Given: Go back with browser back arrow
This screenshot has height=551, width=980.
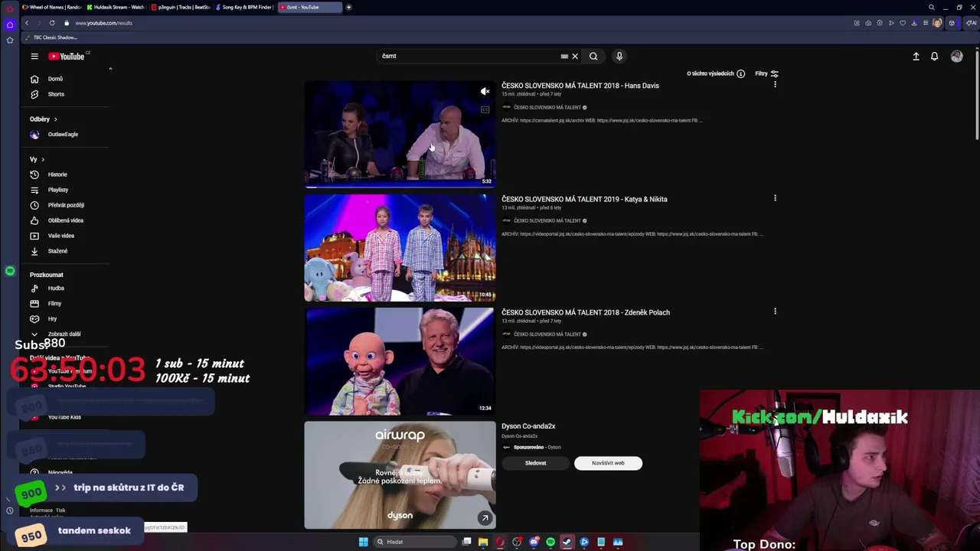Looking at the screenshot, I should [27, 23].
